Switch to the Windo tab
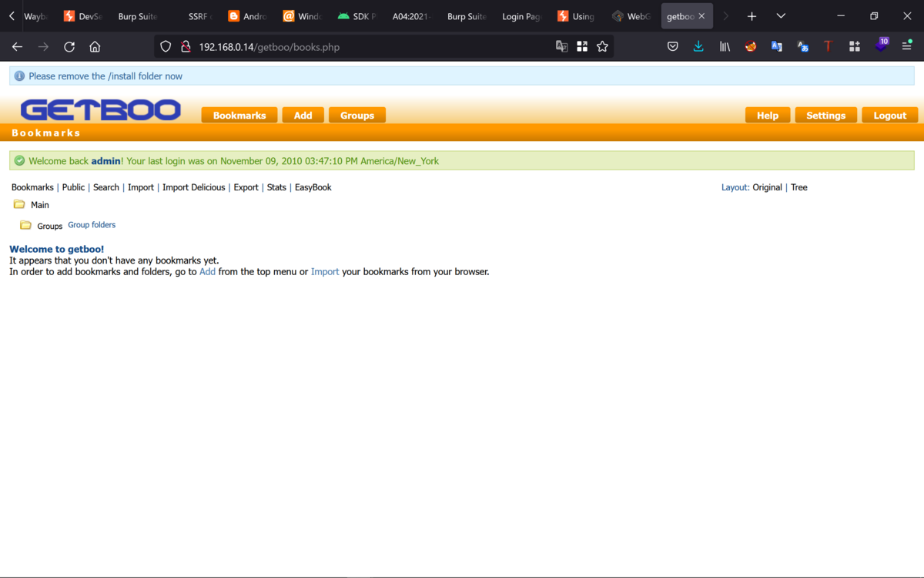Viewport: 924px width, 578px height. 303,16
